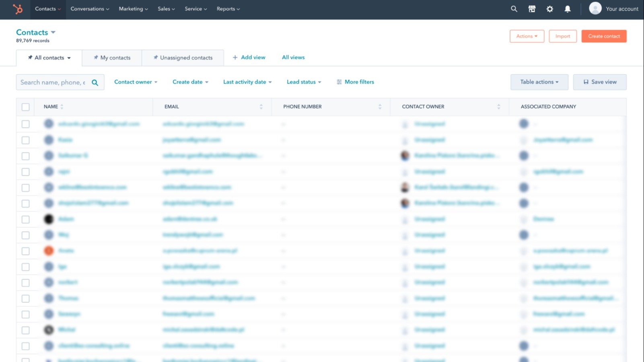Click the More filters icon
The height and width of the screenshot is (362, 644).
[339, 82]
